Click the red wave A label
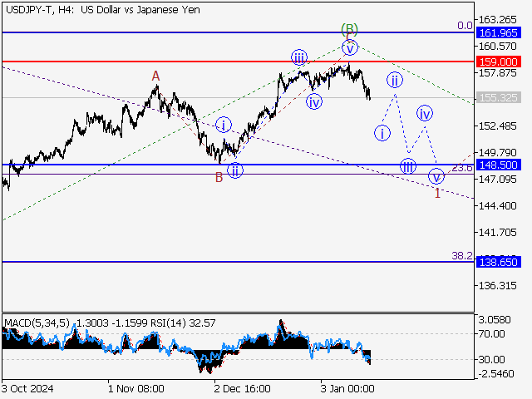The width and height of the screenshot is (532, 399). coord(155,76)
